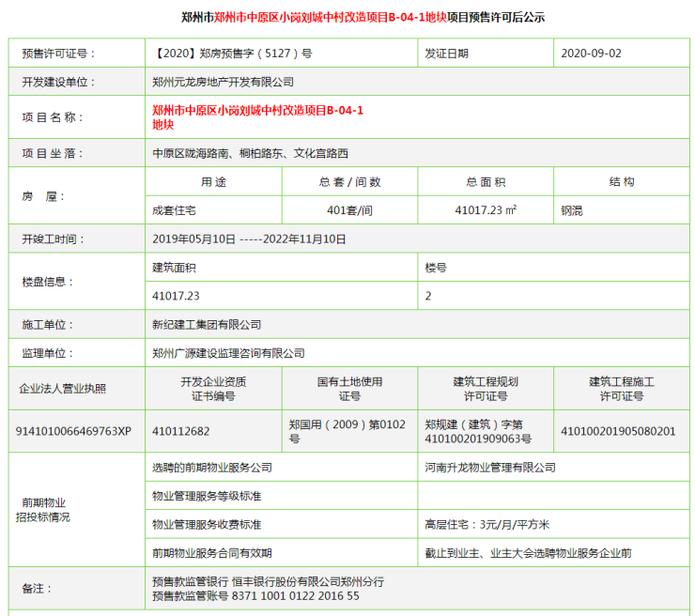This screenshot has width=695, height=616.
Task: Click the 总面积 column header
Action: (486, 181)
